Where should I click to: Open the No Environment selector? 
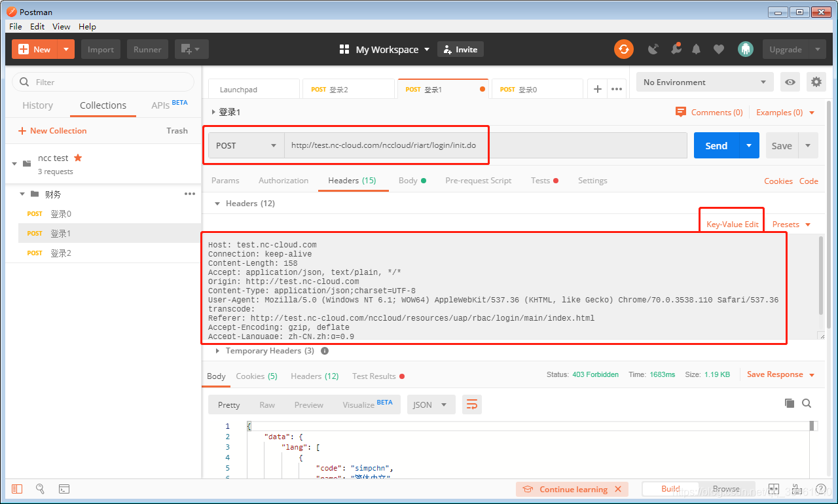click(x=704, y=82)
